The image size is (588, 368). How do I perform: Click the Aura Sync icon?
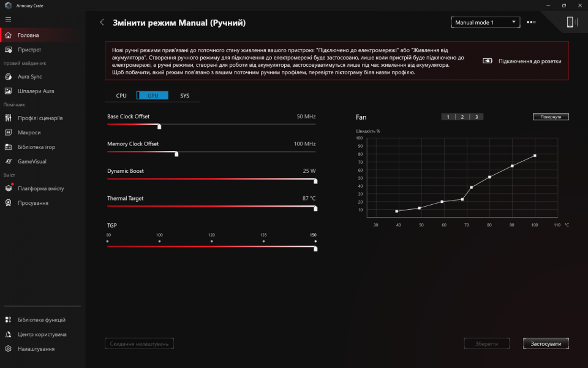pyautogui.click(x=8, y=77)
